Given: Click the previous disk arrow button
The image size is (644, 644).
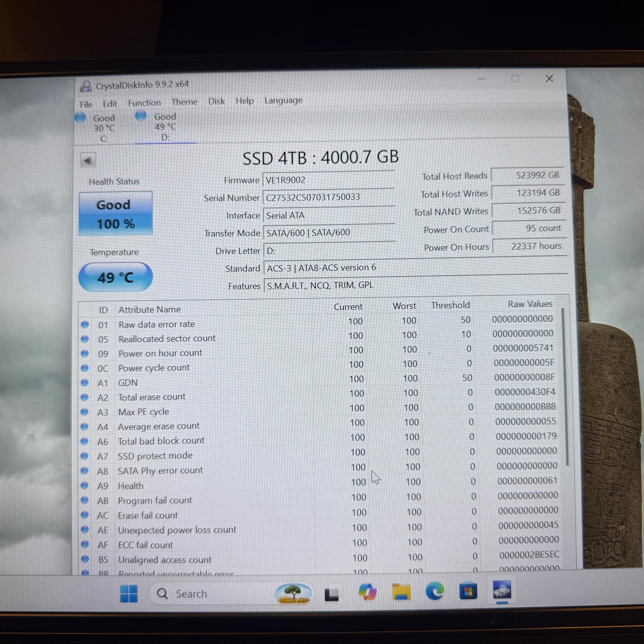Looking at the screenshot, I should 88,161.
